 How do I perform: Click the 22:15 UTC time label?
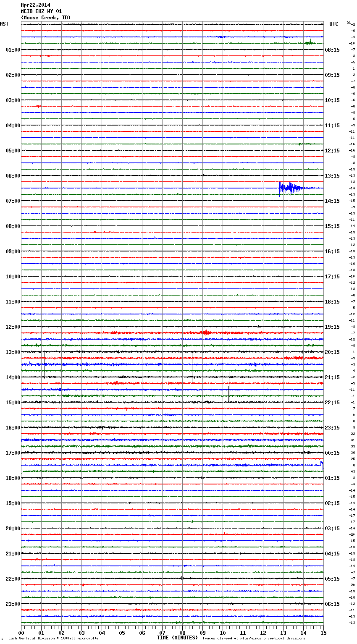tap(332, 403)
